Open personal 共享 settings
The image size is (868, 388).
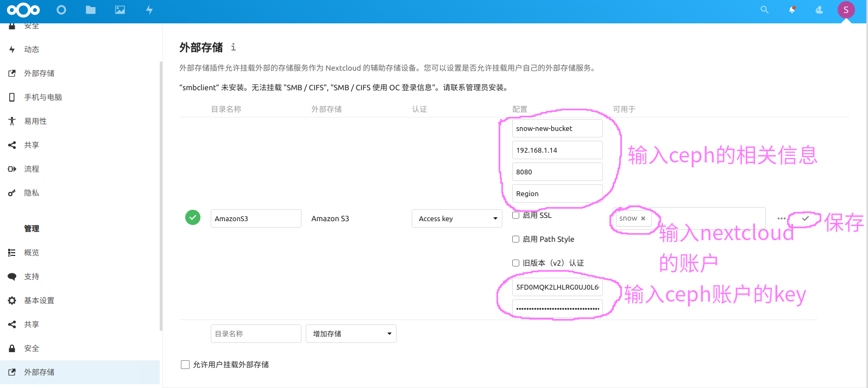click(32, 145)
